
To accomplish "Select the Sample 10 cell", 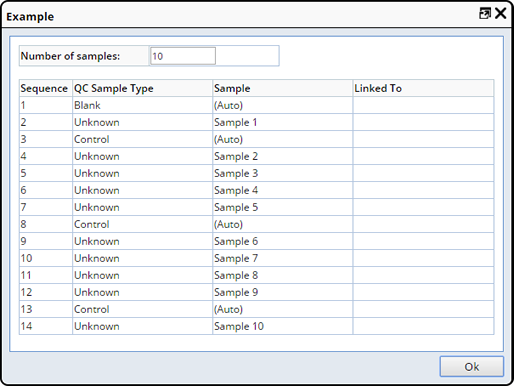I will pos(283,326).
